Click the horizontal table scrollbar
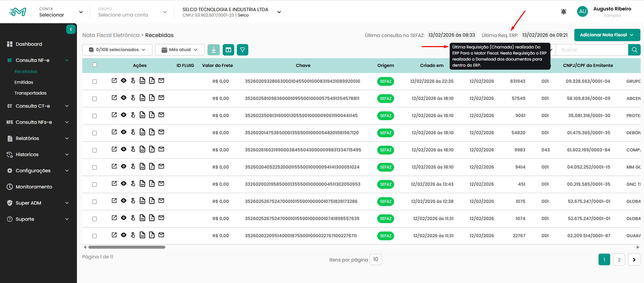 (127, 247)
